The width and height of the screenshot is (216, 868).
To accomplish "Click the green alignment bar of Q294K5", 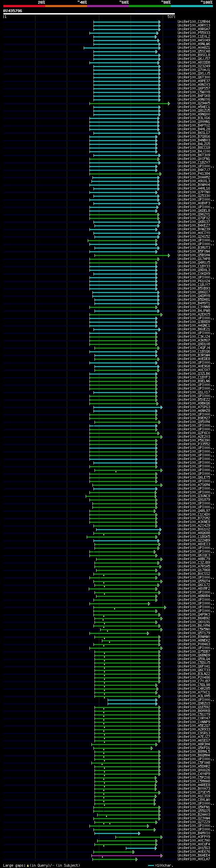I will click(129, 103).
